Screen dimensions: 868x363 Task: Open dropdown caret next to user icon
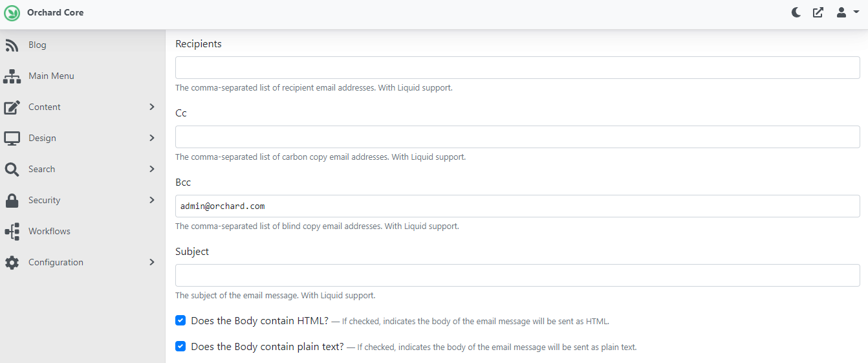(856, 12)
